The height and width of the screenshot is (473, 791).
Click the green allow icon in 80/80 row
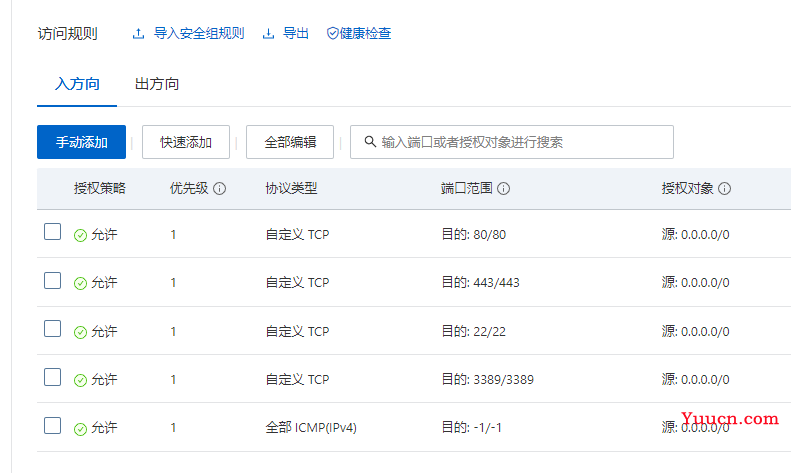click(x=80, y=235)
